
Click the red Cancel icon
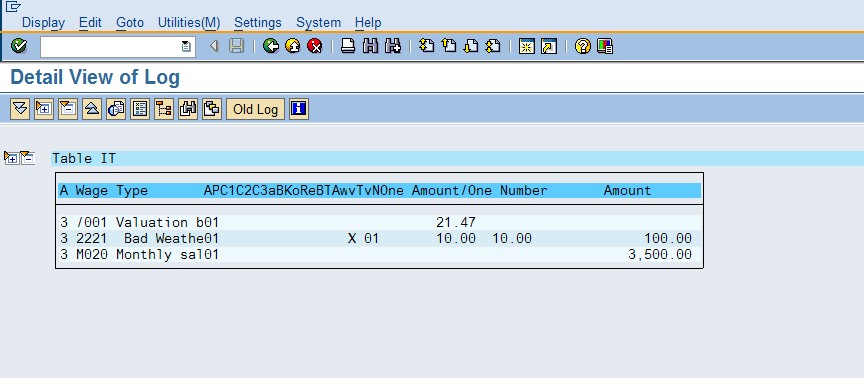pyautogui.click(x=315, y=46)
